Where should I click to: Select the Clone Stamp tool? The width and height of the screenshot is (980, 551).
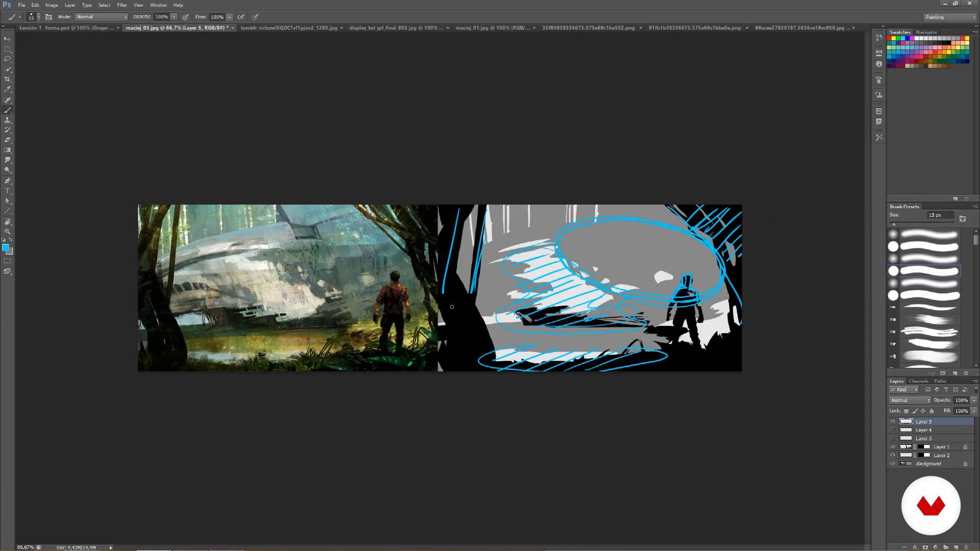coord(7,120)
